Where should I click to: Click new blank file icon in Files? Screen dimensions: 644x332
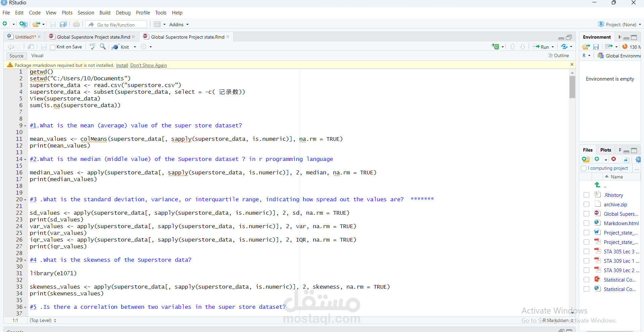597,159
